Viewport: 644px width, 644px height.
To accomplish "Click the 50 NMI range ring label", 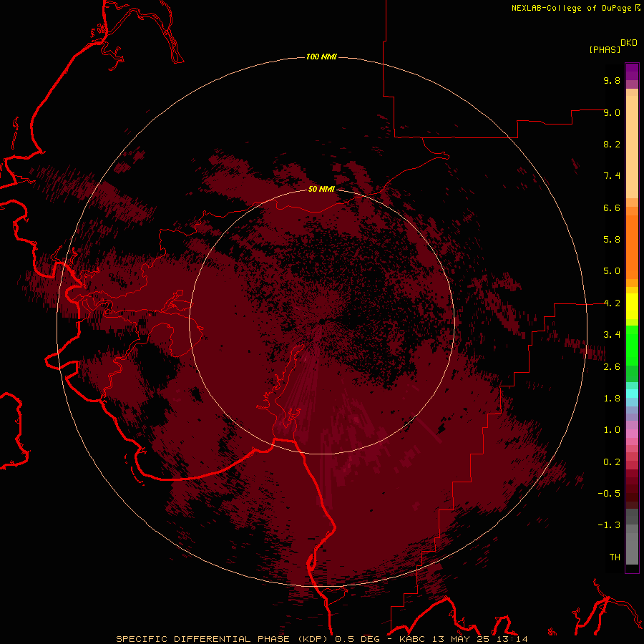I will pos(321,189).
